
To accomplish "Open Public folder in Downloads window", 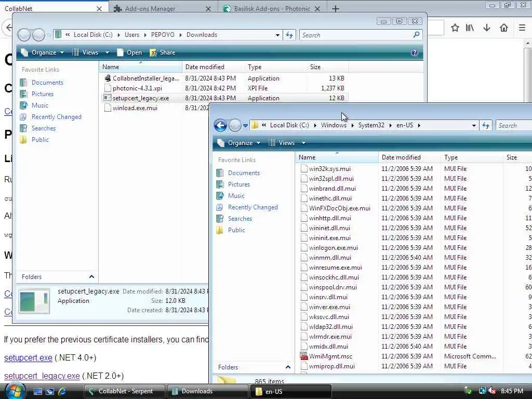I will [x=40, y=140].
